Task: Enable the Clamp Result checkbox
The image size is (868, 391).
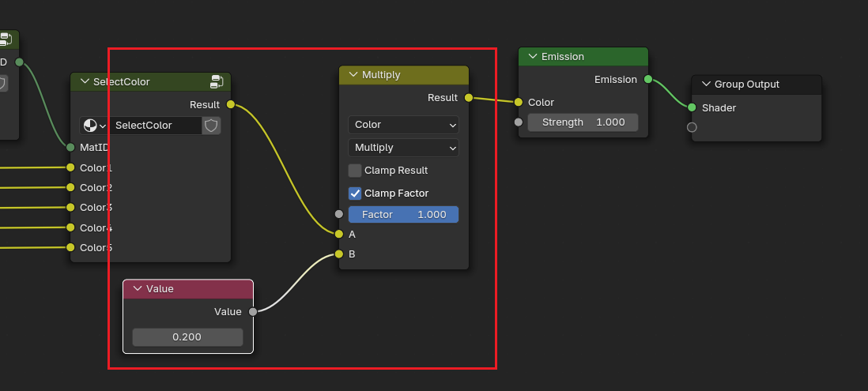Action: (355, 171)
